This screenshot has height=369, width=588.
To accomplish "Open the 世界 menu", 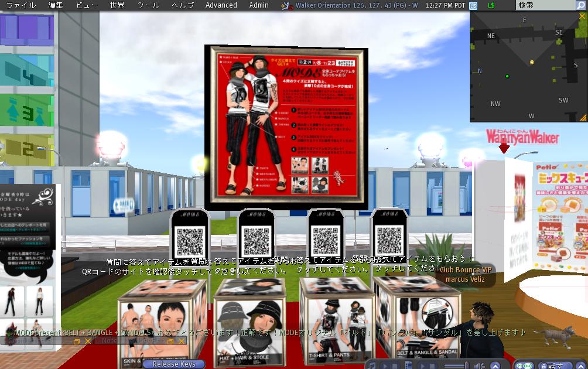I will 117,5.
